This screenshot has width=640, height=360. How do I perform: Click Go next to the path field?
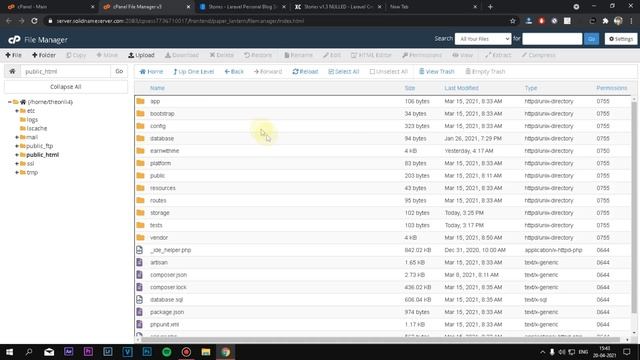point(119,71)
